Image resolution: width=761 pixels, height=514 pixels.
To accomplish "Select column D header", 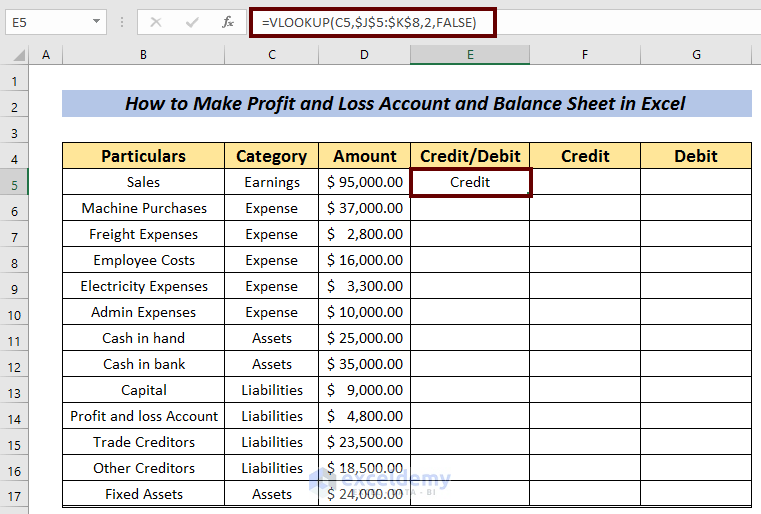I will point(364,55).
